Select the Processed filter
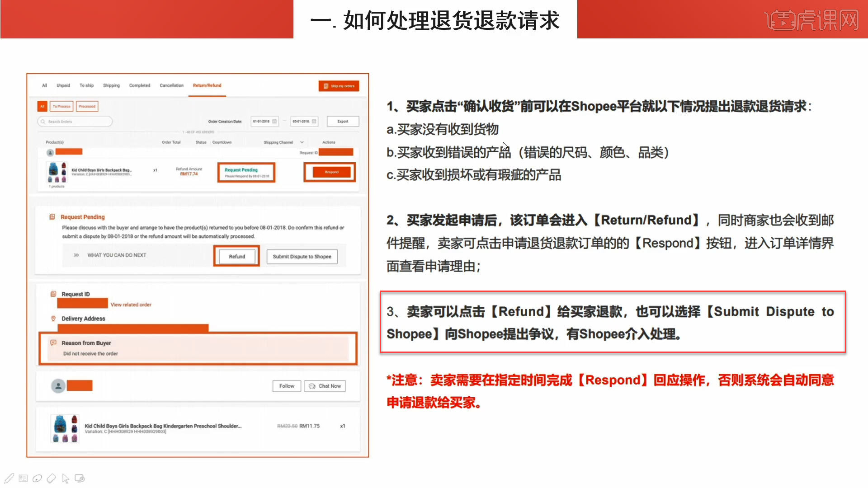This screenshot has width=868, height=488. point(87,106)
